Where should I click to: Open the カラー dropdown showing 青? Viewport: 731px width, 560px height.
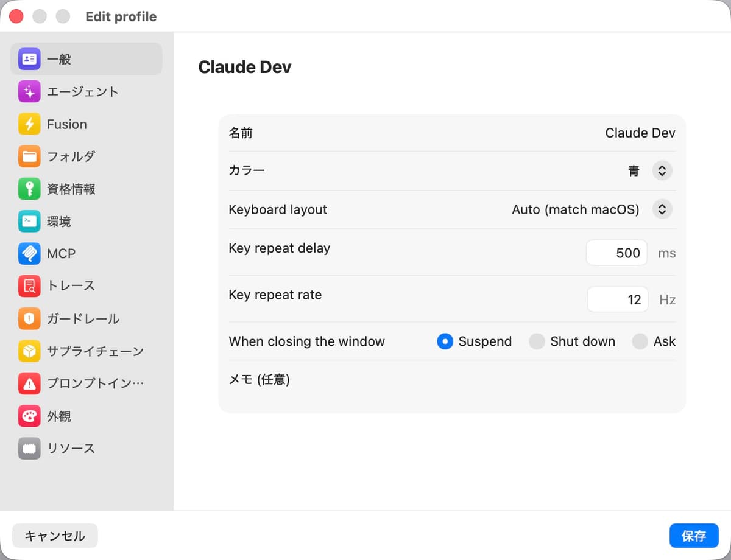pos(662,171)
